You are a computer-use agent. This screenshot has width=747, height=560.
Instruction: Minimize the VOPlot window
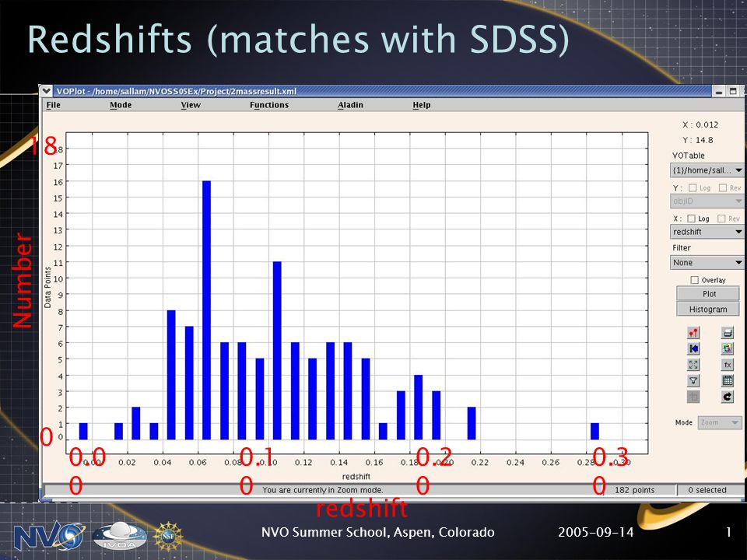(719, 92)
